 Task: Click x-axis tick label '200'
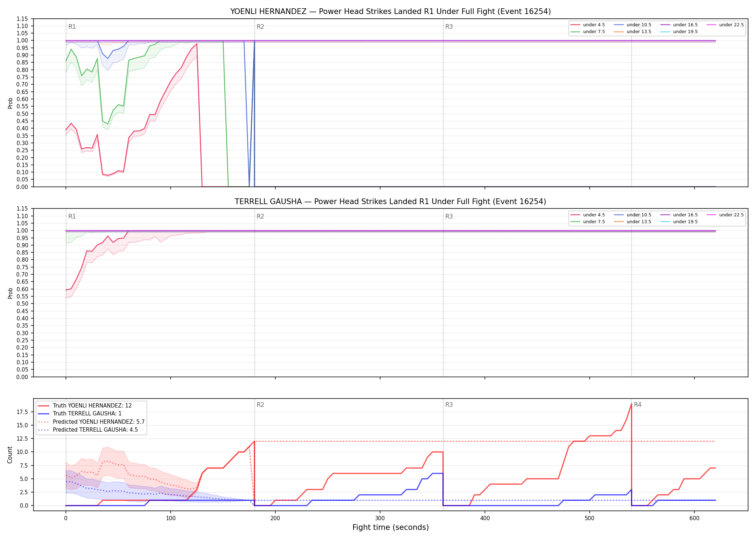click(275, 518)
